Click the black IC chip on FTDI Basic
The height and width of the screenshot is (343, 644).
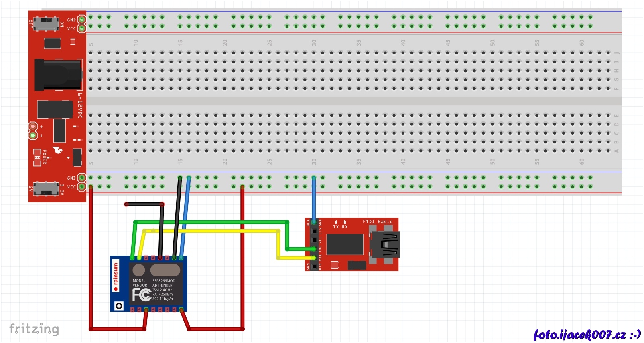point(345,244)
